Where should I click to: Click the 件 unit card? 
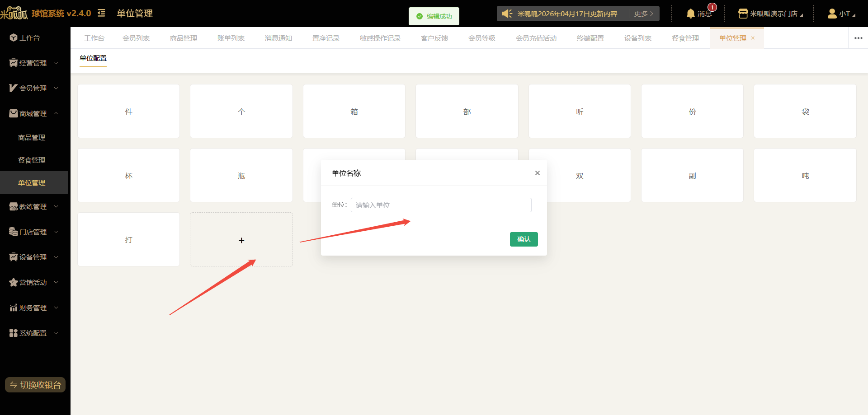129,111
